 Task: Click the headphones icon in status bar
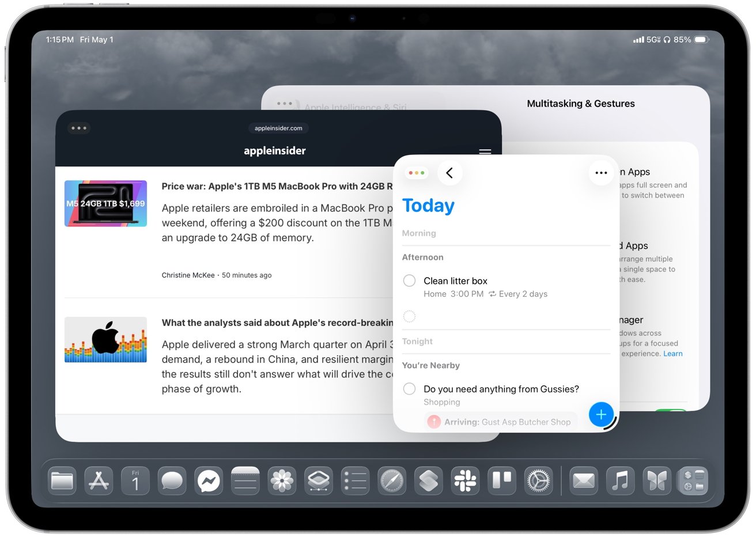tap(667, 40)
